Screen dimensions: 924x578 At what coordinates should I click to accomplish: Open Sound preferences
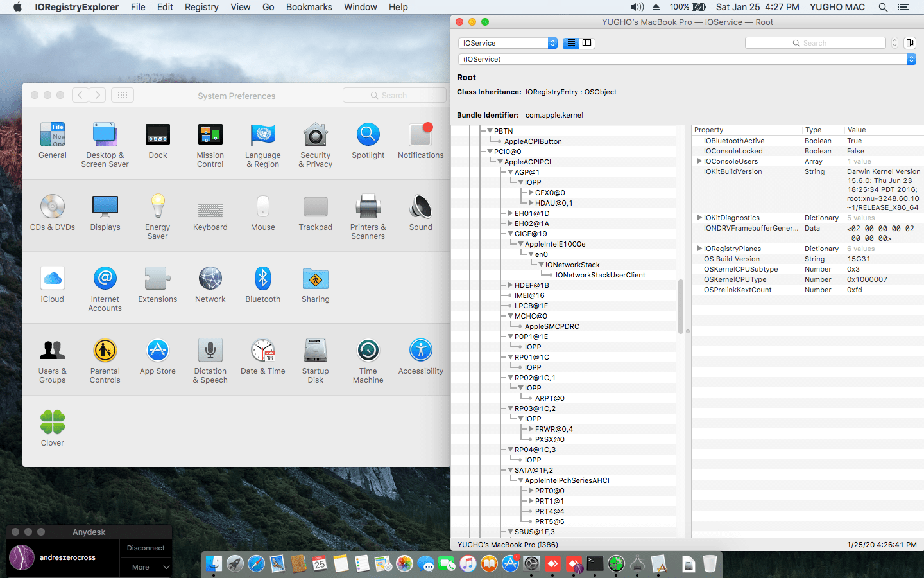421,213
